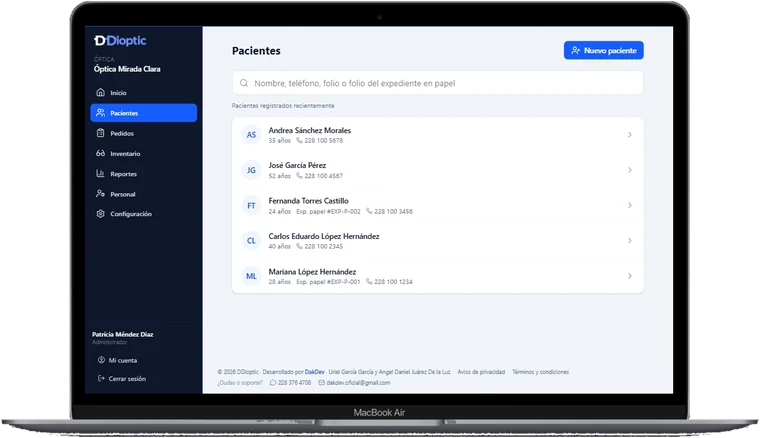This screenshot has width=760, height=438.
Task: Click the Óptica Mirada Clara name
Action: coord(127,69)
